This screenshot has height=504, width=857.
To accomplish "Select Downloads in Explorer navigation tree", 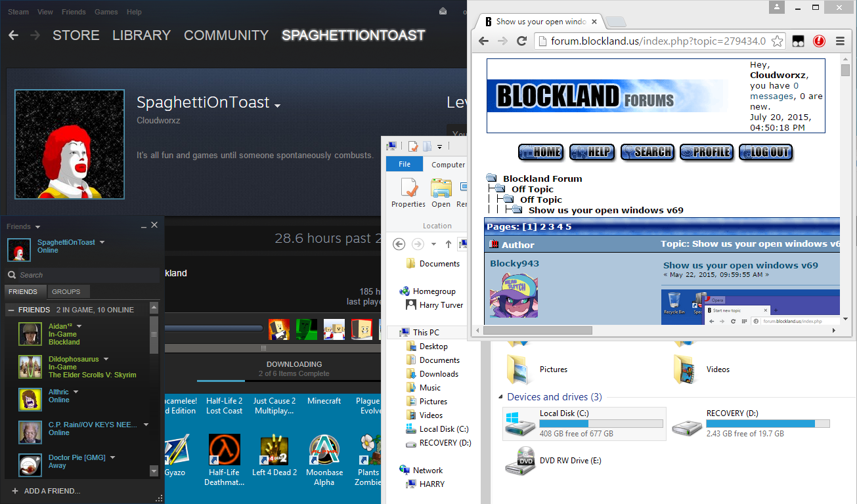I will tap(439, 374).
